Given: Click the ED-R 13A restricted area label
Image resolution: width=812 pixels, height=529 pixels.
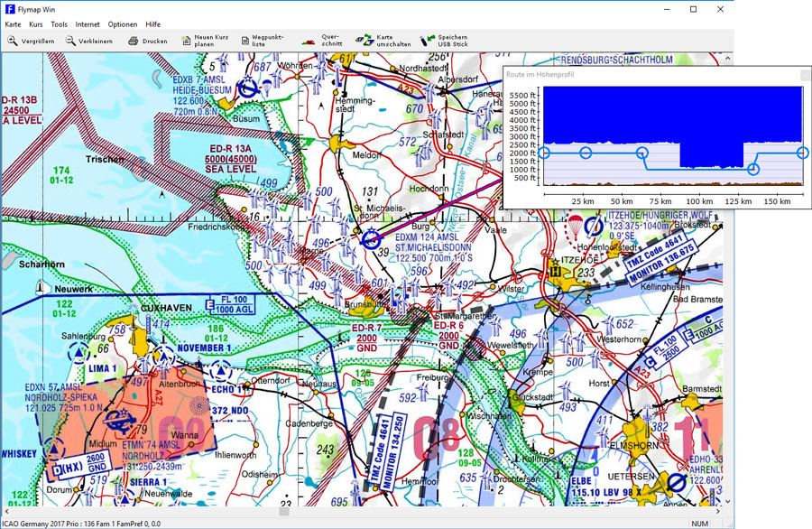Looking at the screenshot, I should tap(230, 159).
